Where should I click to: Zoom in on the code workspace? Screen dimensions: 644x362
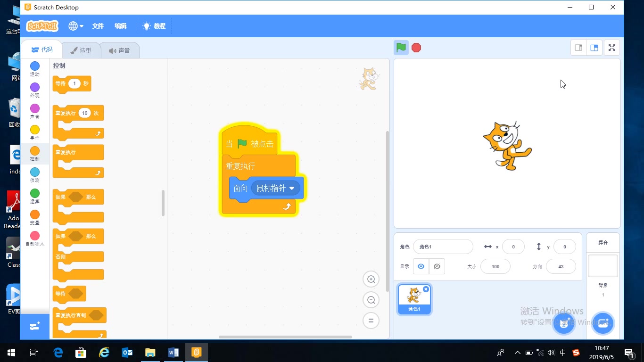(x=371, y=279)
